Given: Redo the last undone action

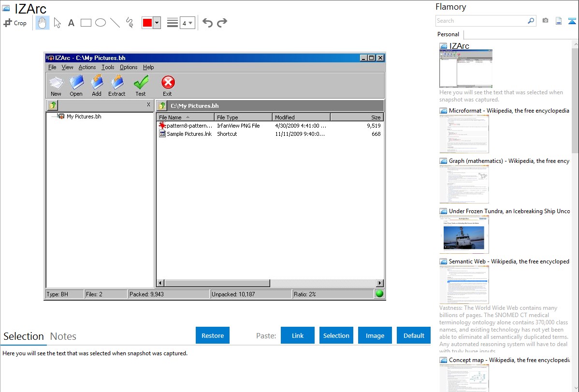Looking at the screenshot, I should pyautogui.click(x=222, y=23).
